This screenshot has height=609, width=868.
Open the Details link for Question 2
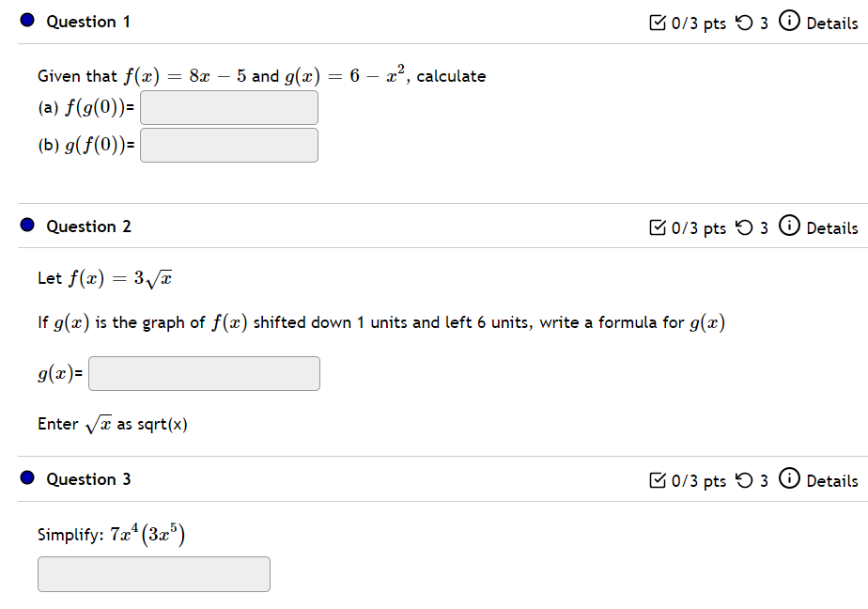pyautogui.click(x=832, y=228)
